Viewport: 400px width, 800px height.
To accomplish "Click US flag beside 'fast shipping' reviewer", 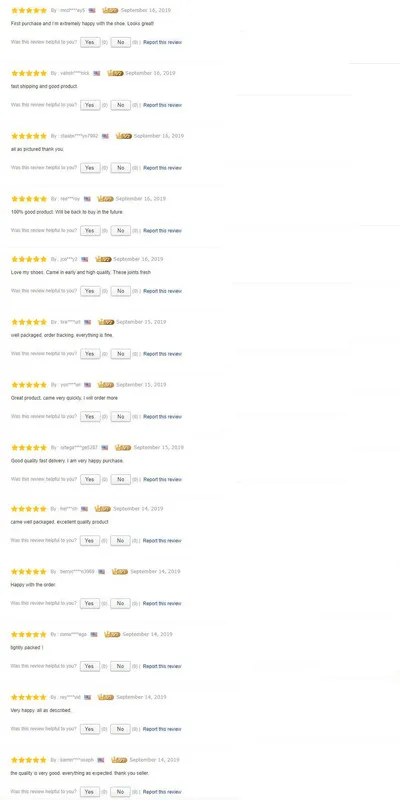I will tap(96, 73).
